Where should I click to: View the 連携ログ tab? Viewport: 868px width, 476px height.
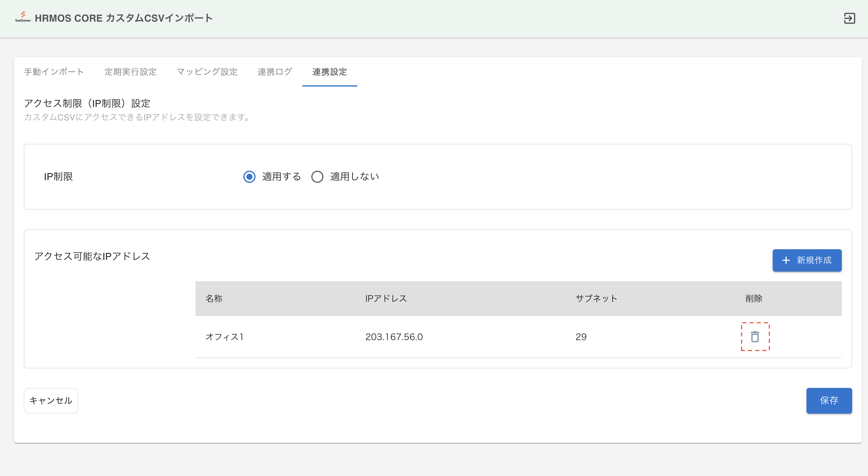pos(275,72)
